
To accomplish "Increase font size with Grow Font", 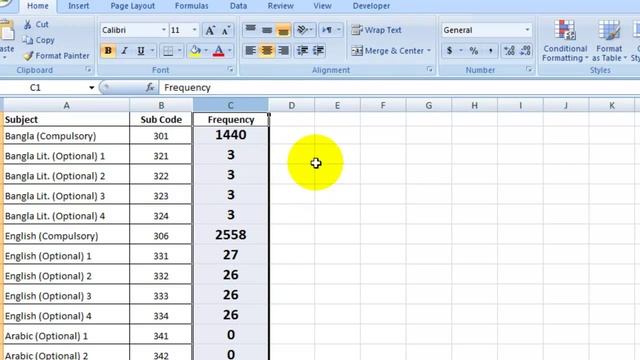I will coord(210,30).
